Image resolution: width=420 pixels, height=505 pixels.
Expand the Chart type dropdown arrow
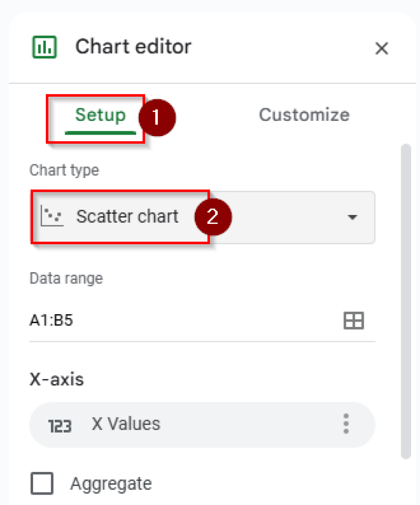352,217
